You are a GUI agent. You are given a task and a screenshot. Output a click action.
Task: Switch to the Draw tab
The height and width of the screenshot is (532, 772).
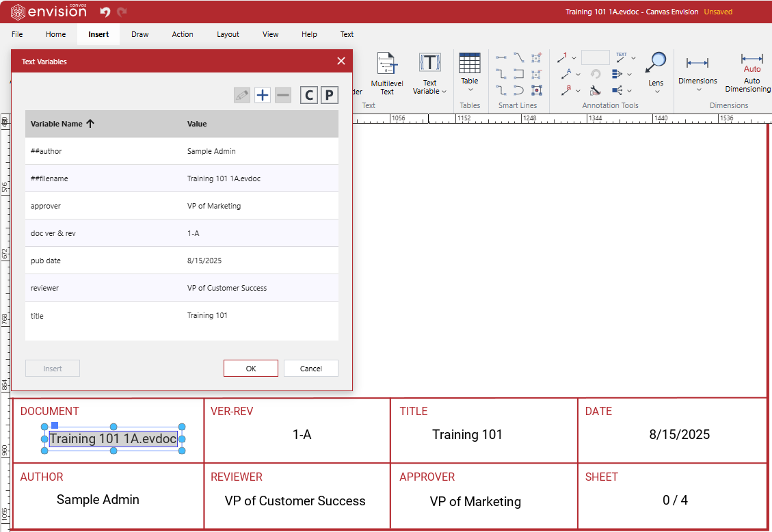pos(139,34)
